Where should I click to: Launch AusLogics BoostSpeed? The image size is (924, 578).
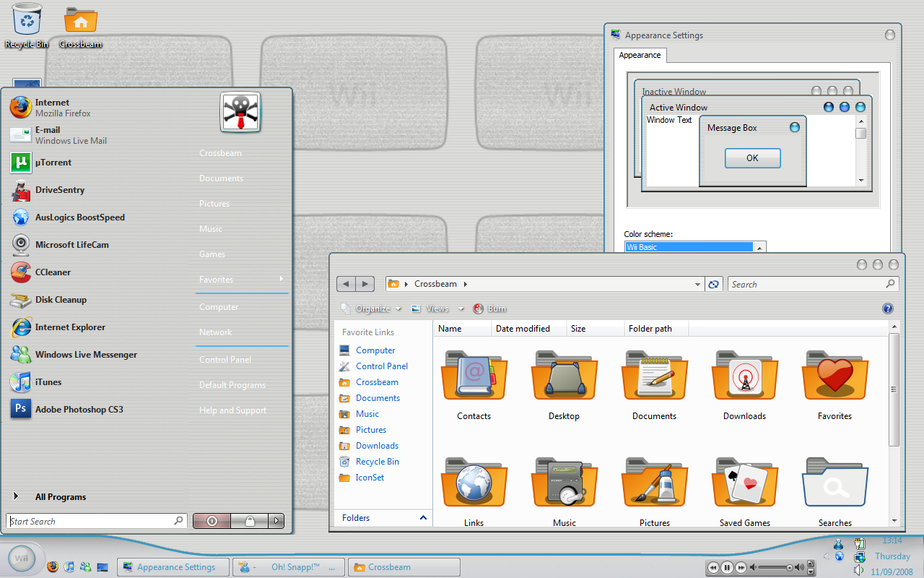97,217
